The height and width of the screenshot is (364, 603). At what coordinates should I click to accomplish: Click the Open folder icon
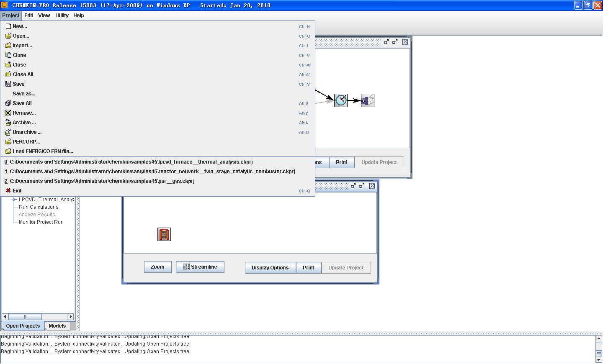8,36
